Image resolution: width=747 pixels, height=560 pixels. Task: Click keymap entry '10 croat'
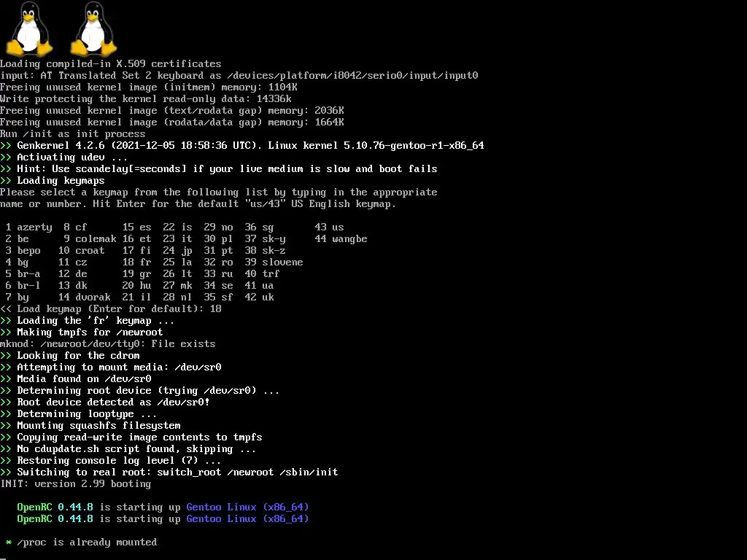pyautogui.click(x=82, y=251)
